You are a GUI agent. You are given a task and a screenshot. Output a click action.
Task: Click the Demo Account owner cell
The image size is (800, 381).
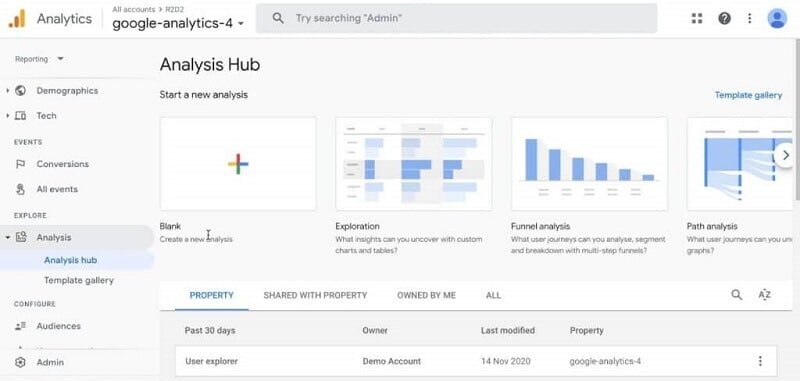coord(392,361)
